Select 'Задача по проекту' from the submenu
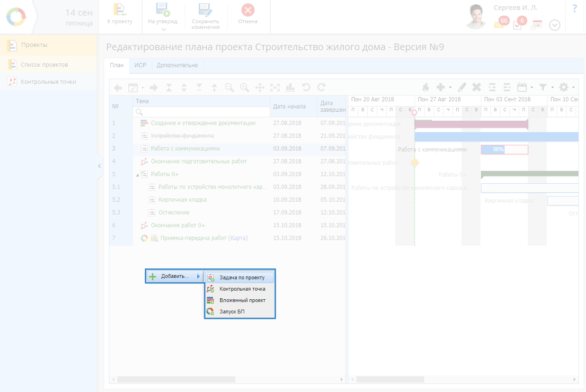 pos(241,277)
